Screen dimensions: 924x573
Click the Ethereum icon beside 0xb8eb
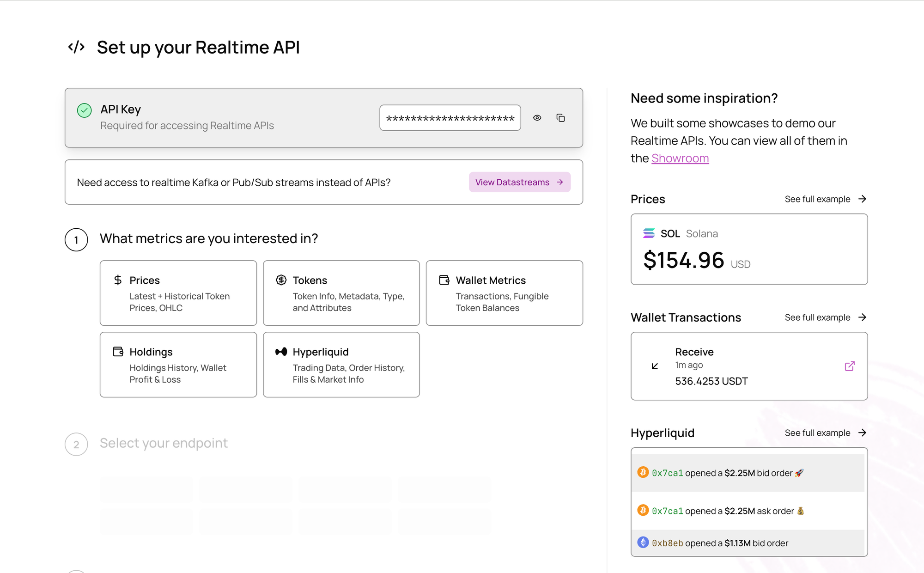[643, 542]
